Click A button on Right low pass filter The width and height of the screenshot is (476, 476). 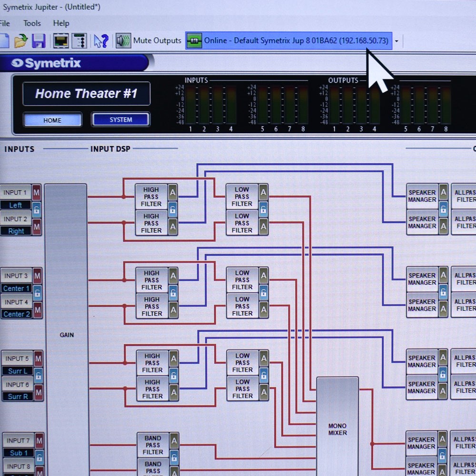pos(263,226)
